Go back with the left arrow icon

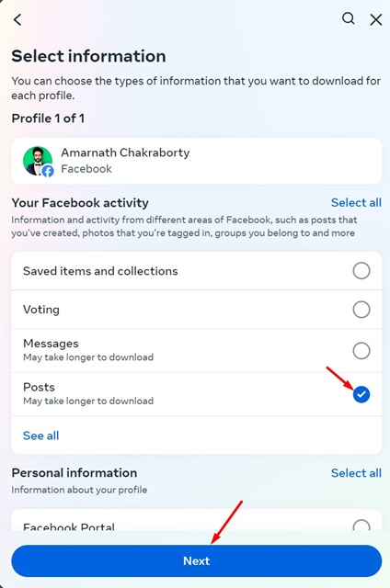tap(17, 19)
